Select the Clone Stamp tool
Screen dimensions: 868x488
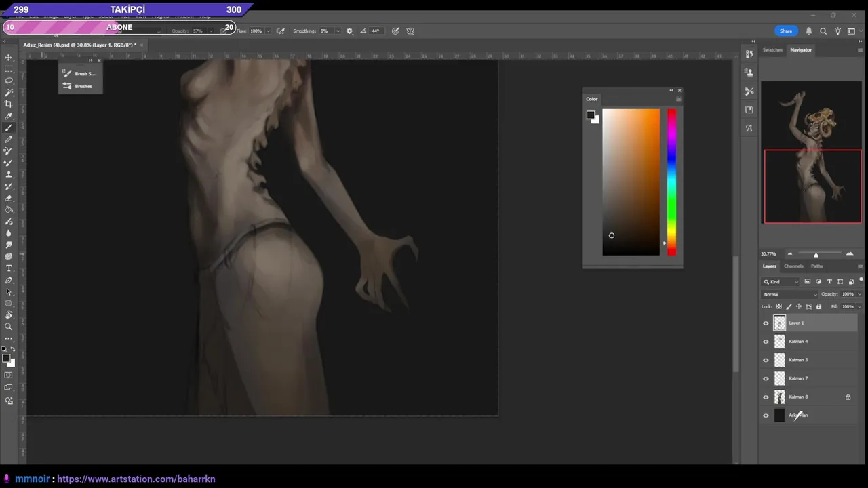(9, 174)
